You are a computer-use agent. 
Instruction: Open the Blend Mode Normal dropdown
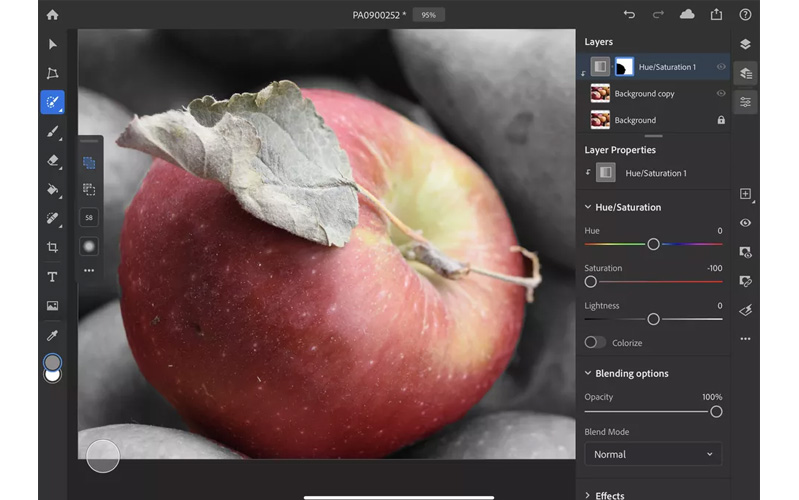(653, 454)
